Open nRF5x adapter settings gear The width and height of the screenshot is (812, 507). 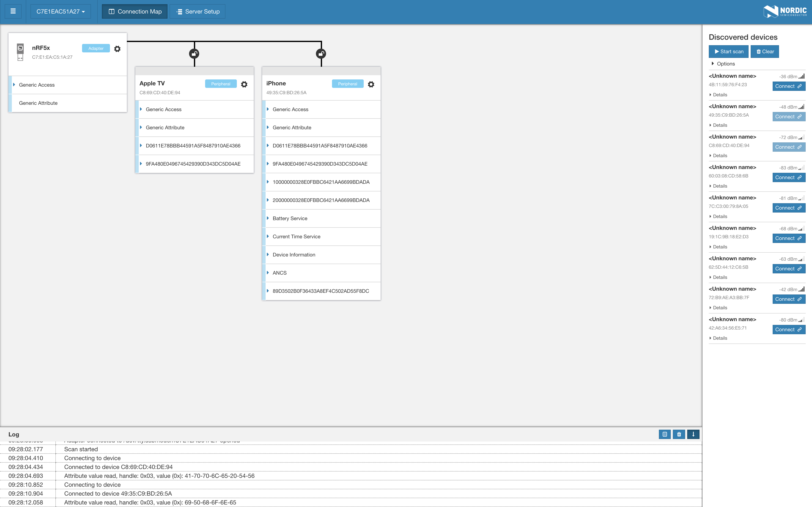pos(117,49)
